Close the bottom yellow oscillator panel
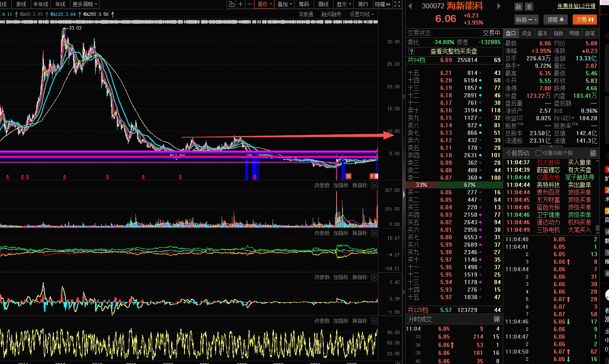Screen dimensions: 609x364 (374, 321)
